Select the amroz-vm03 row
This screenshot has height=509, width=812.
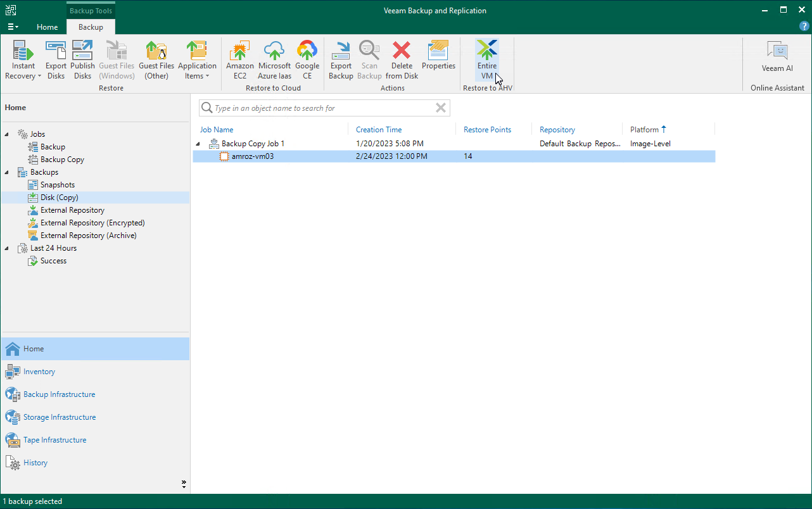[454, 156]
